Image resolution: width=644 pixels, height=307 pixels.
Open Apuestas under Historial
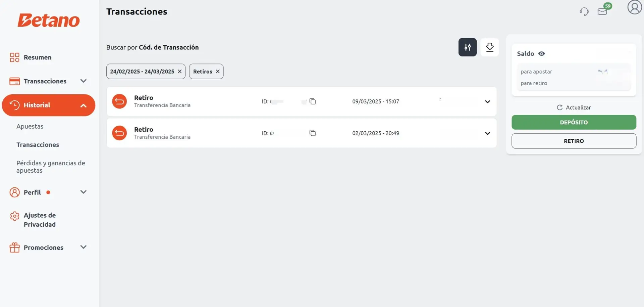coord(30,127)
